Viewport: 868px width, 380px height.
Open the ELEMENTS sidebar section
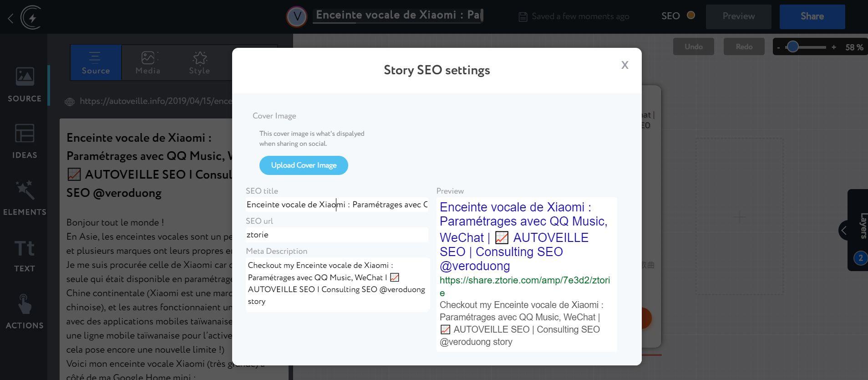point(25,198)
